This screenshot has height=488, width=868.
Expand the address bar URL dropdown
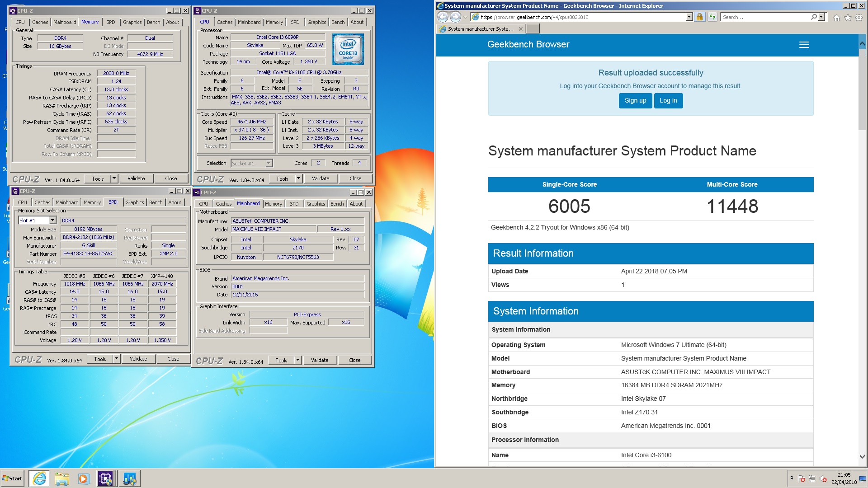[689, 17]
